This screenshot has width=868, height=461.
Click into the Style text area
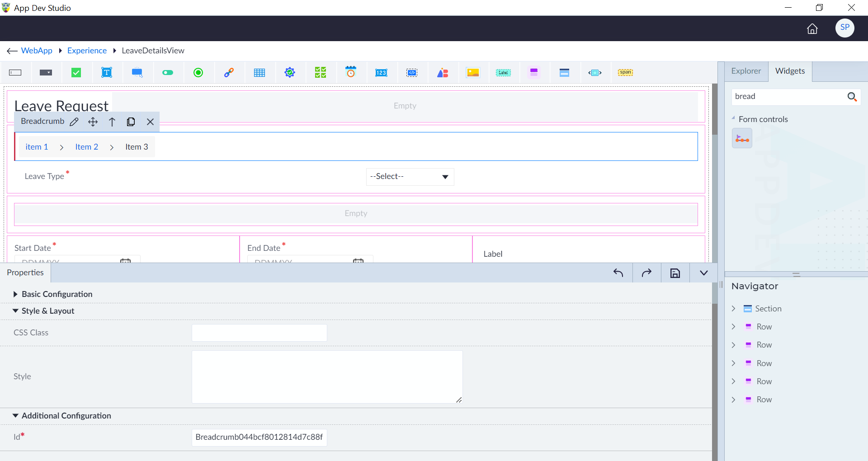tap(327, 377)
